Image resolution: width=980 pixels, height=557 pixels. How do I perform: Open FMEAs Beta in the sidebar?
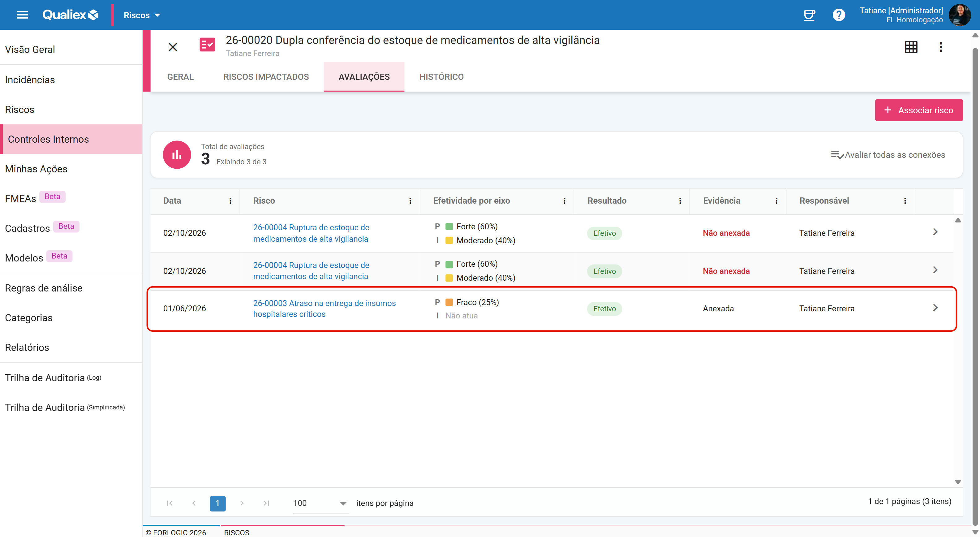(71, 198)
